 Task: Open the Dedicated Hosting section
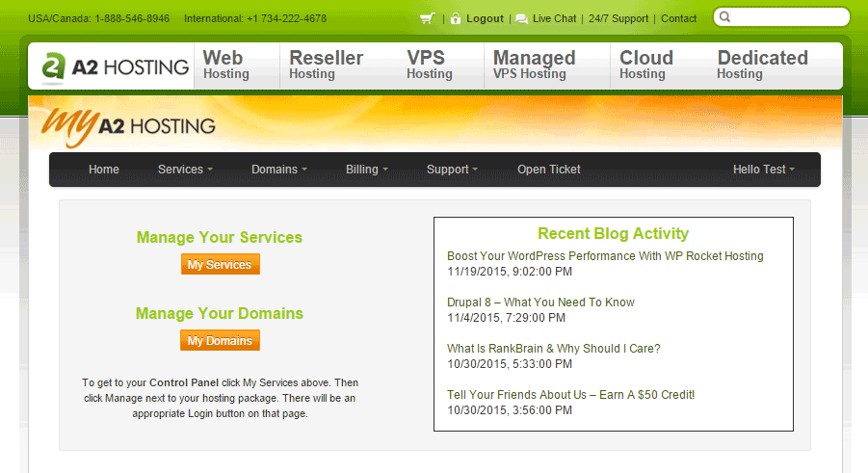762,65
